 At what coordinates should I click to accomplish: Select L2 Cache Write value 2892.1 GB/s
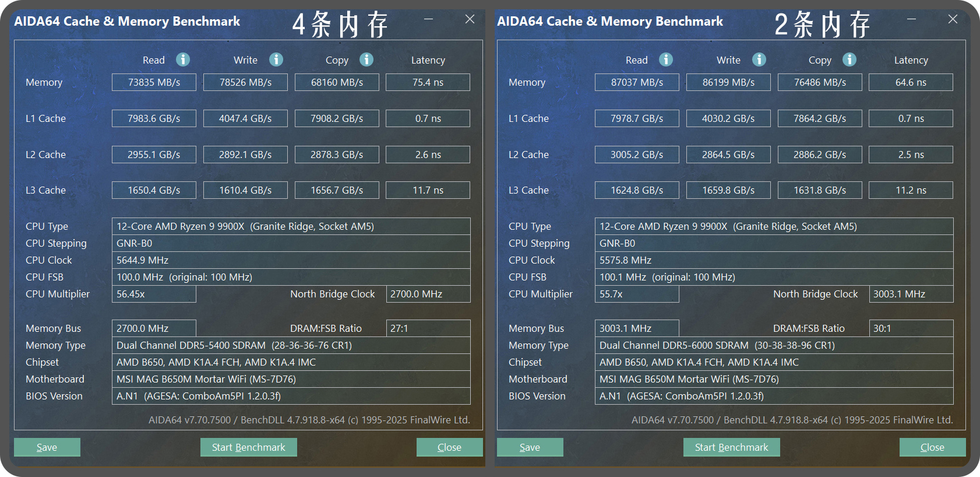245,155
